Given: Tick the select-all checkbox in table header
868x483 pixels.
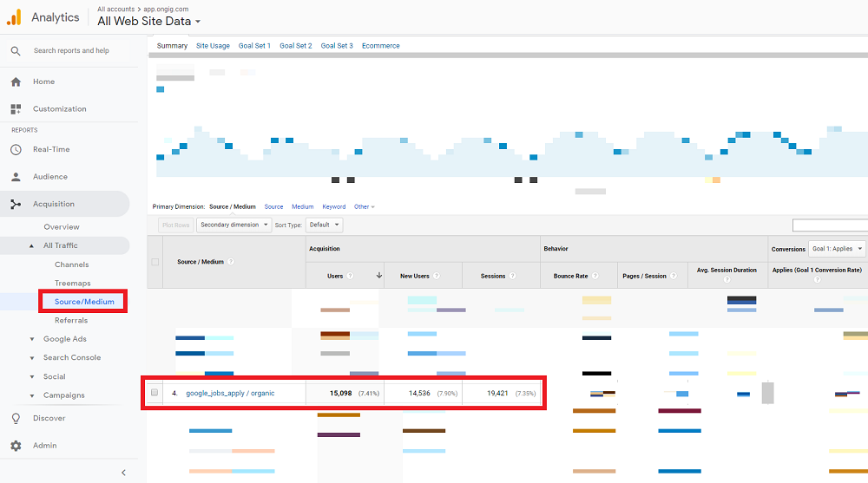Looking at the screenshot, I should tap(155, 262).
